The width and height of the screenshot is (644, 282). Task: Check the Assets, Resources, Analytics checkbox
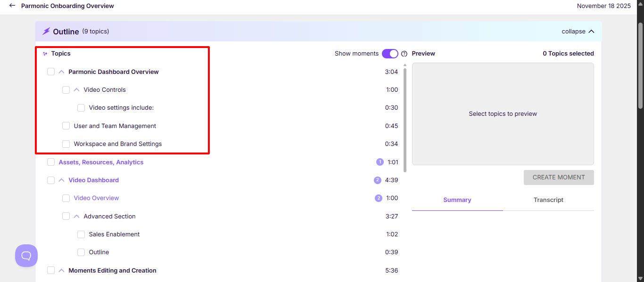[51, 162]
